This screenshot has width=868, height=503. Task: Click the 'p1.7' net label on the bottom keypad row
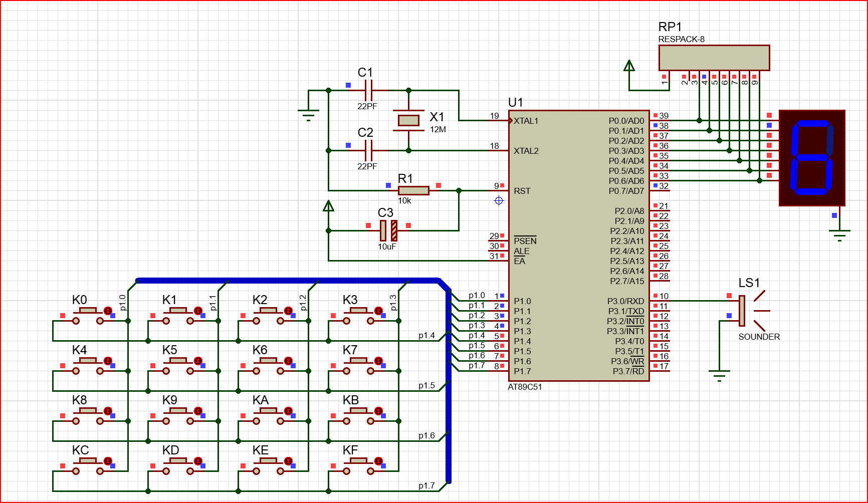coord(426,485)
